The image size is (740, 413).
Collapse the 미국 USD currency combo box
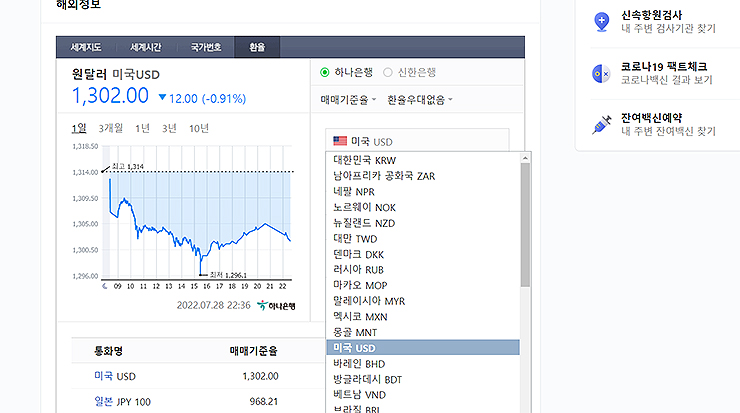tap(417, 141)
